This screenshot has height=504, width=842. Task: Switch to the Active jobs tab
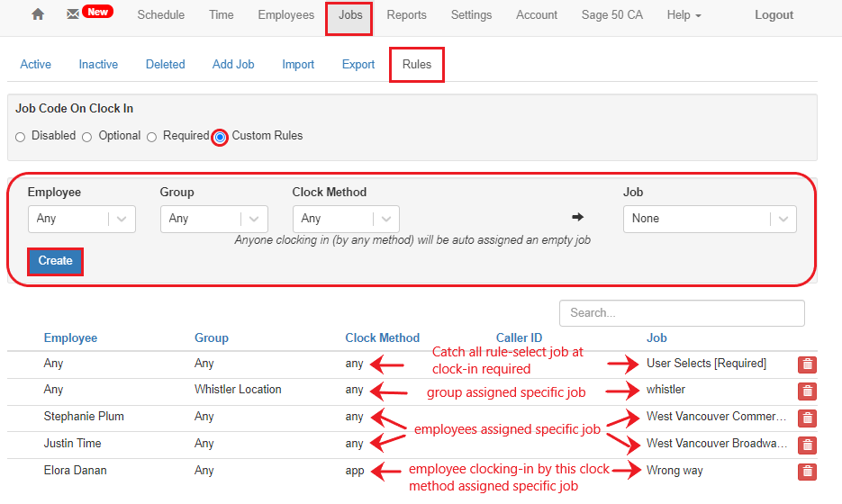(35, 65)
